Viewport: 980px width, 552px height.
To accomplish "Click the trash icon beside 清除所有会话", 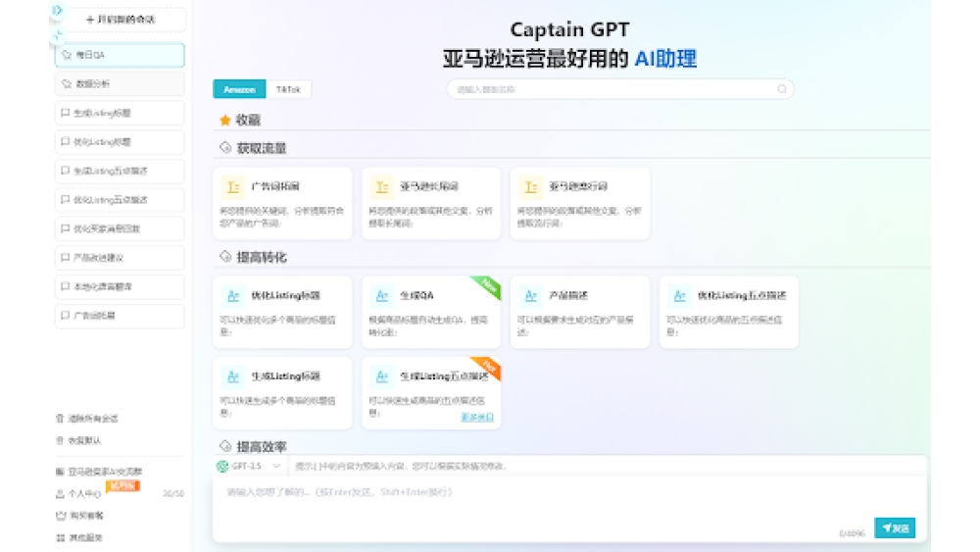I will pos(60,419).
